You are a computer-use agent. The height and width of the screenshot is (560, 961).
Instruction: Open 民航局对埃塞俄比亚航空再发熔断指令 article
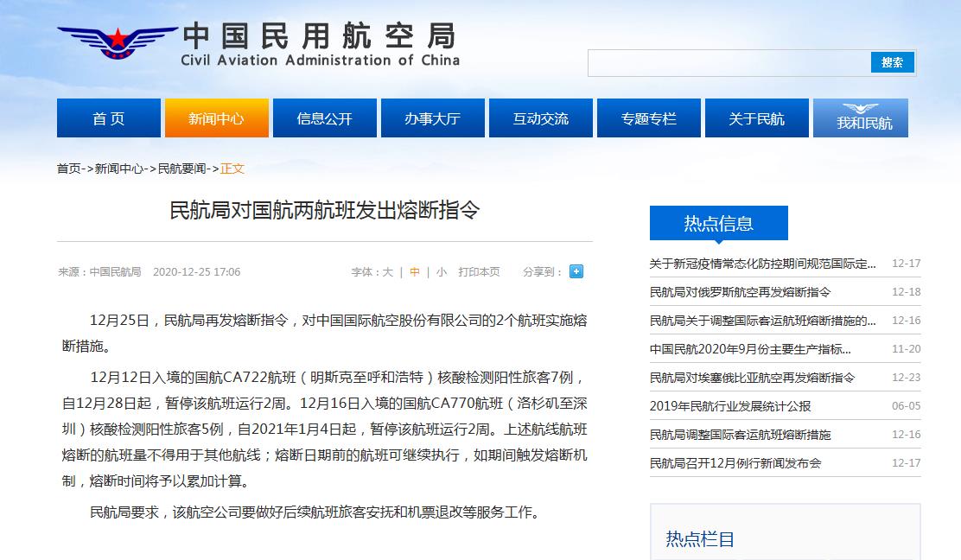(752, 378)
